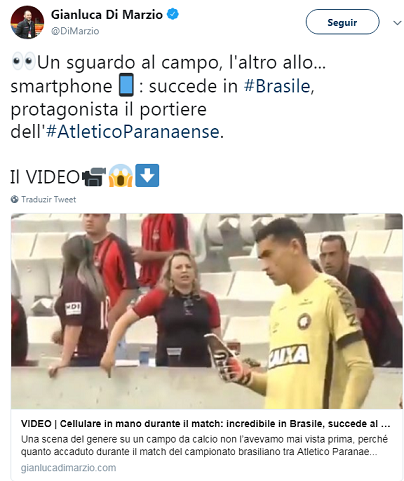Click the @DiMarzio handle
This screenshot has width=404, height=481.
(75, 31)
